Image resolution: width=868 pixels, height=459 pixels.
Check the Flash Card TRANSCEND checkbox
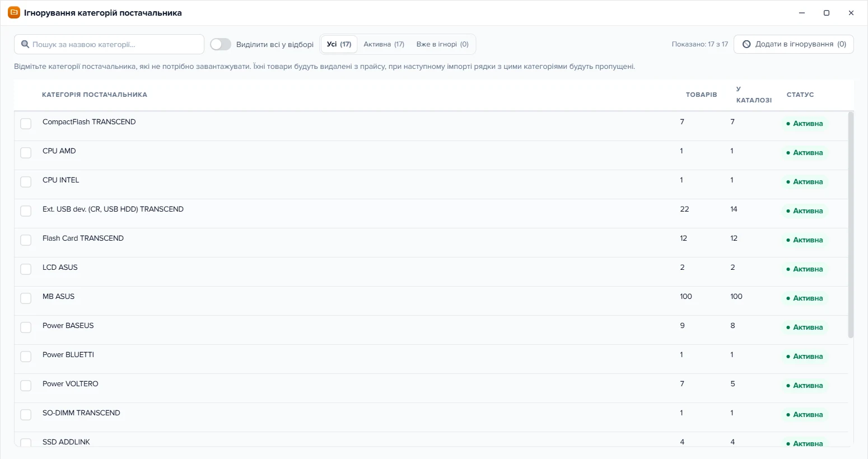(26, 240)
